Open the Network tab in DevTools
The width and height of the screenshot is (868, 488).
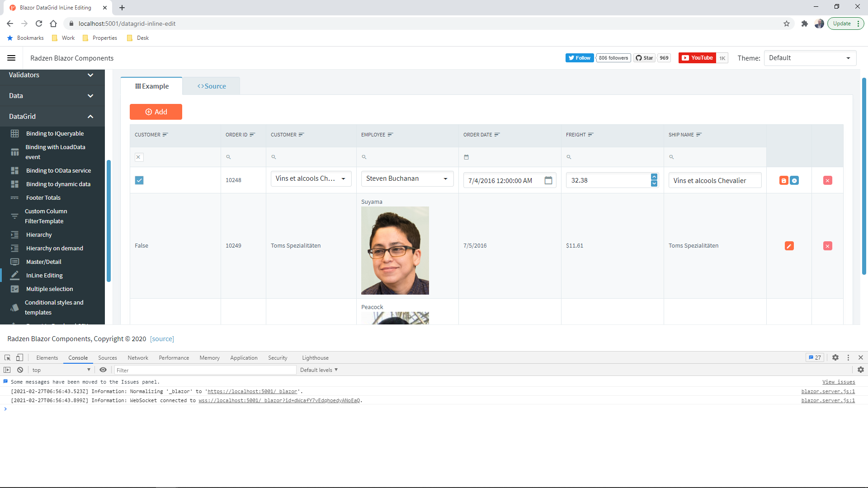[x=138, y=358]
